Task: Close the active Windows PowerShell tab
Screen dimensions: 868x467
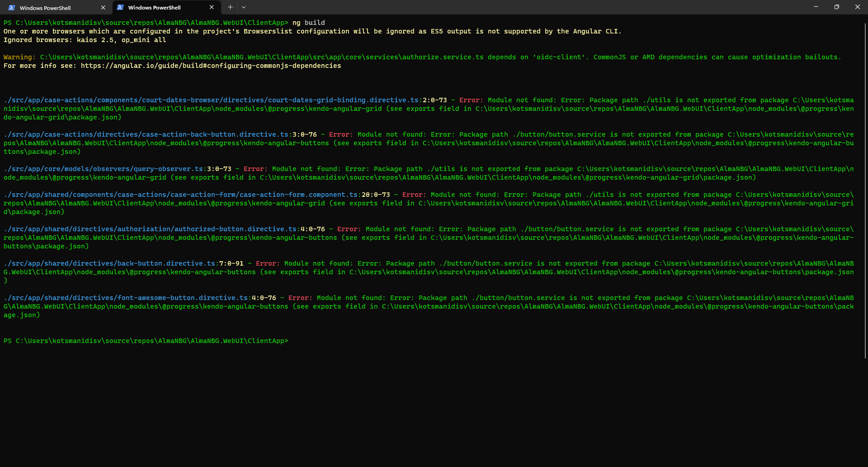Action: point(212,7)
